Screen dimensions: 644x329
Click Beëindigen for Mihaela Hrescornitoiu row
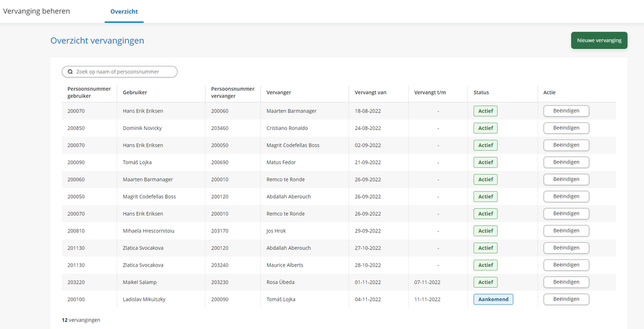(x=566, y=230)
